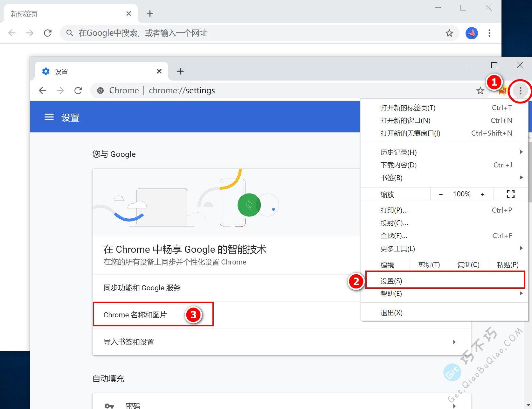Viewport: 532px width, 409px height.
Task: Click back arrow in background 新标签页 window
Action: pyautogui.click(x=12, y=33)
